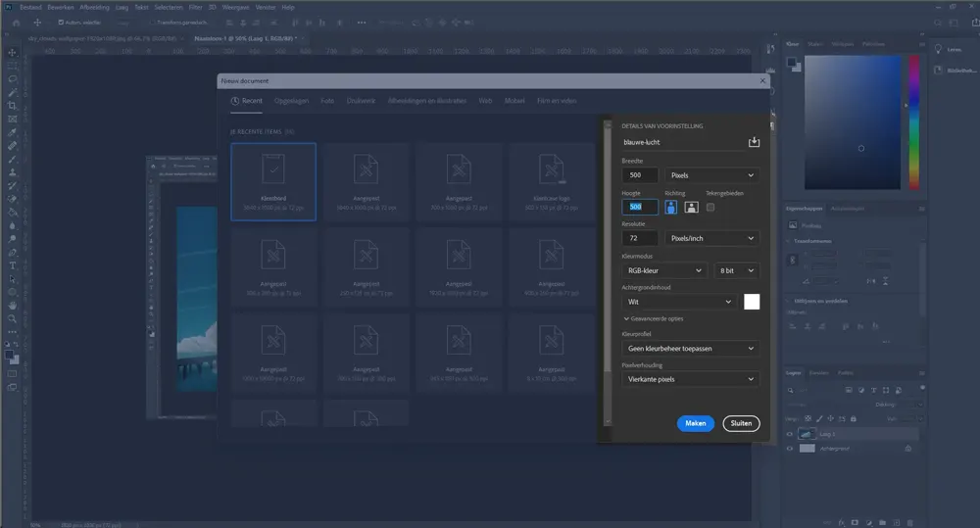Image resolution: width=980 pixels, height=528 pixels.
Task: Switch to the Drukwerk tab
Action: tap(361, 101)
